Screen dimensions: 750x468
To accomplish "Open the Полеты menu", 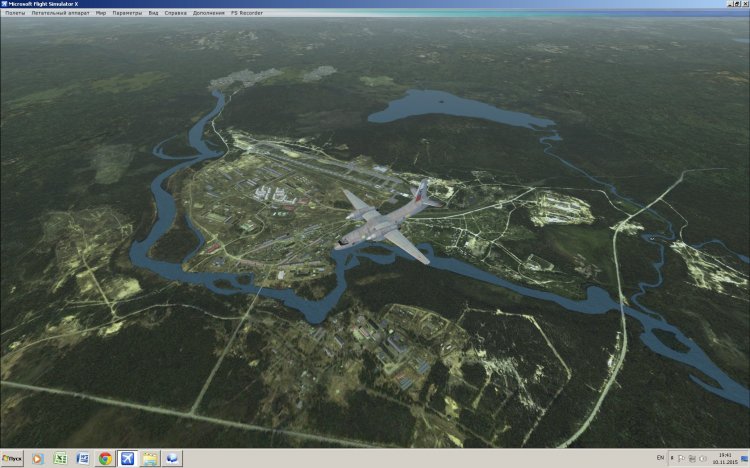I will point(15,13).
